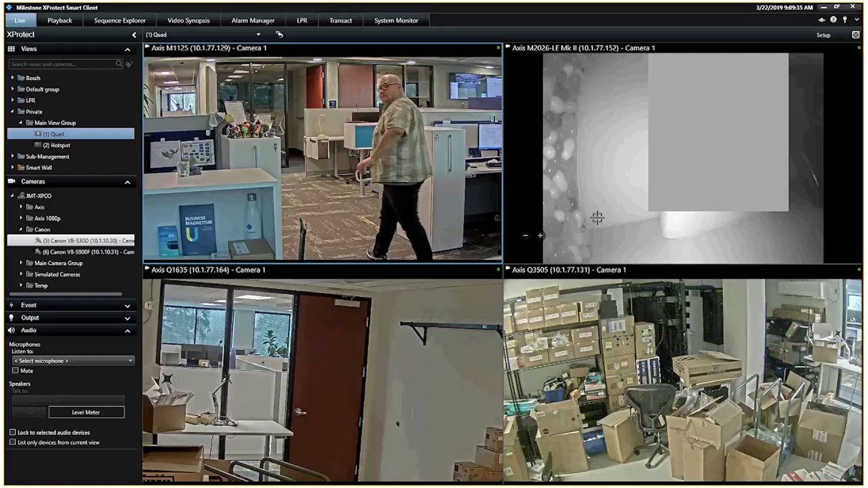Open the Reload views icon next to Quad

coord(279,35)
